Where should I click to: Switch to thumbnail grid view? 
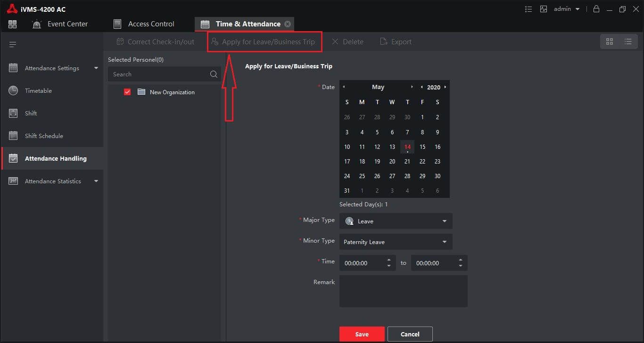[x=610, y=41]
